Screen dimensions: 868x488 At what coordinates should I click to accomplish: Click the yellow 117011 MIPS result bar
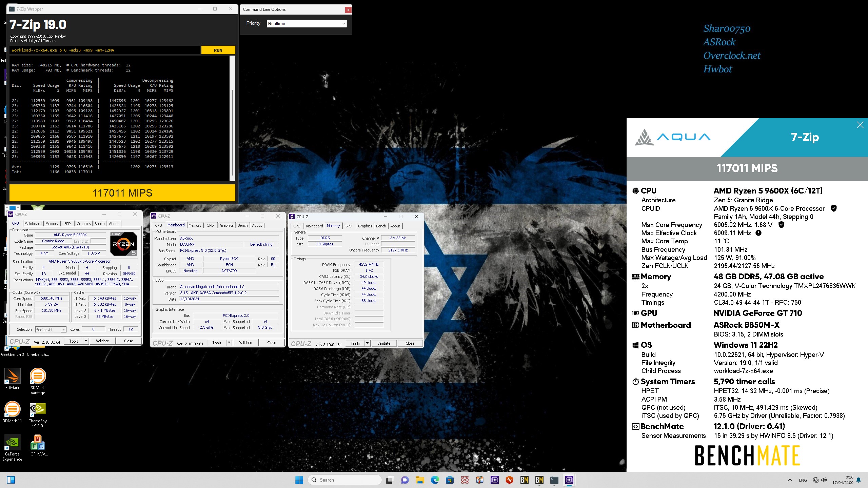[122, 193]
